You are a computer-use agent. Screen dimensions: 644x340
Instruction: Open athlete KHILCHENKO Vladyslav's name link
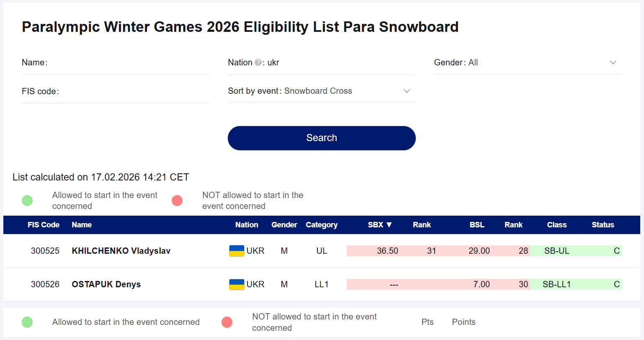pyautogui.click(x=121, y=251)
